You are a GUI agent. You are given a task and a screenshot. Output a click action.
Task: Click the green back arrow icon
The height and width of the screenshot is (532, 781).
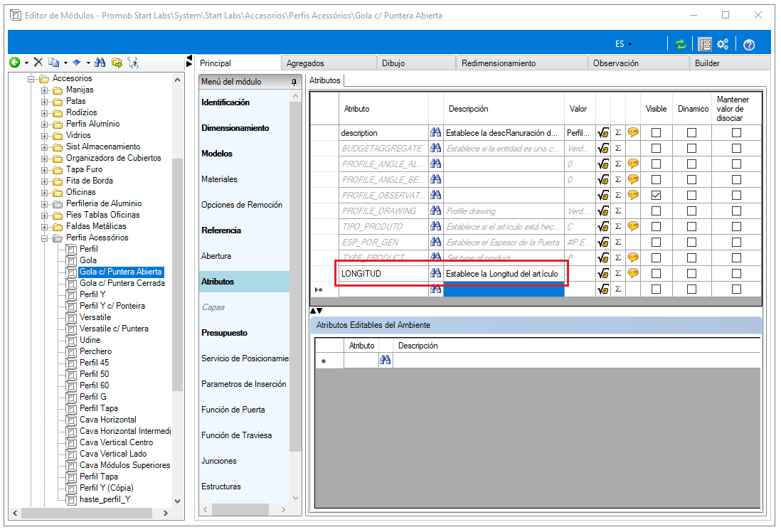pyautogui.click(x=14, y=63)
